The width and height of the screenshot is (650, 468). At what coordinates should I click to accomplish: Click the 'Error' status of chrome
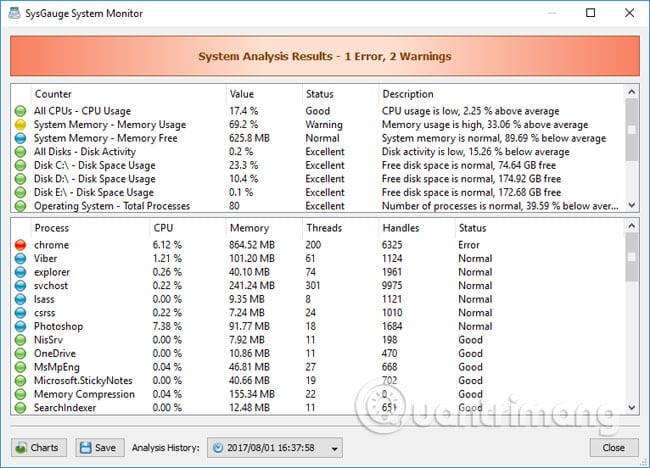pos(468,245)
